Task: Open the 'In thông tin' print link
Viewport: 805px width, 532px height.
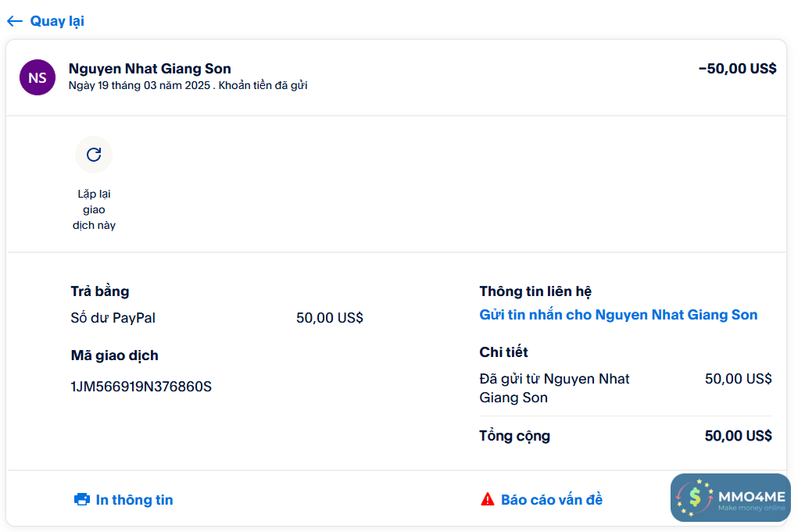Action: (x=134, y=500)
